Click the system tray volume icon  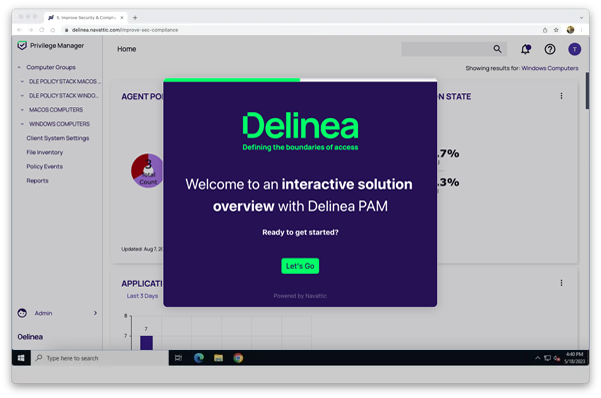pos(557,358)
